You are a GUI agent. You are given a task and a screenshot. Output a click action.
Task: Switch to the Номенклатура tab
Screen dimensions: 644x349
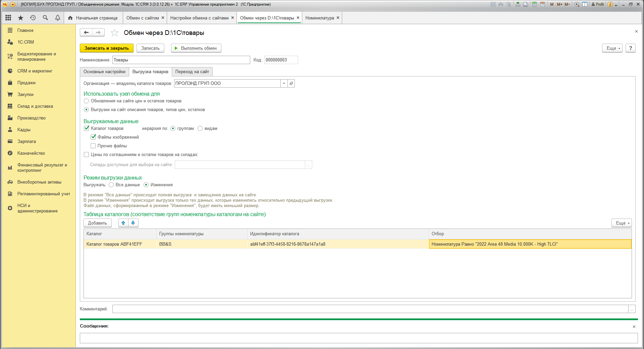point(320,18)
